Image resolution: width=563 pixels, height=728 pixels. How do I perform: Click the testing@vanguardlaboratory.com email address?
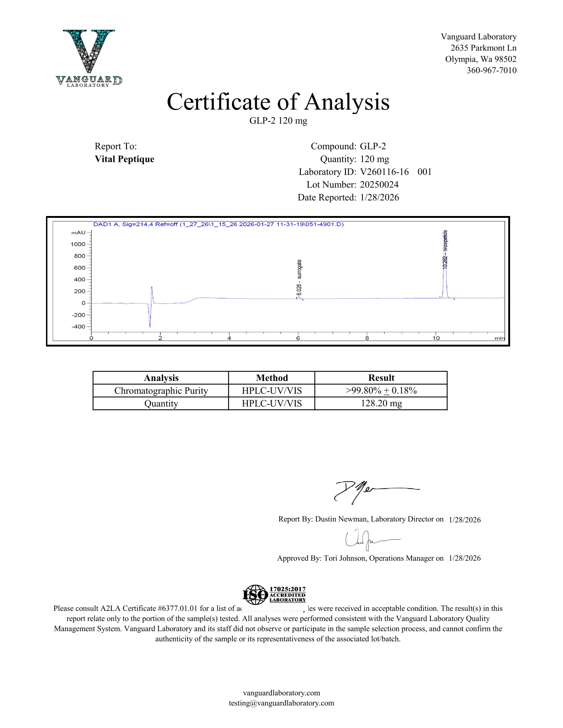(281, 703)
